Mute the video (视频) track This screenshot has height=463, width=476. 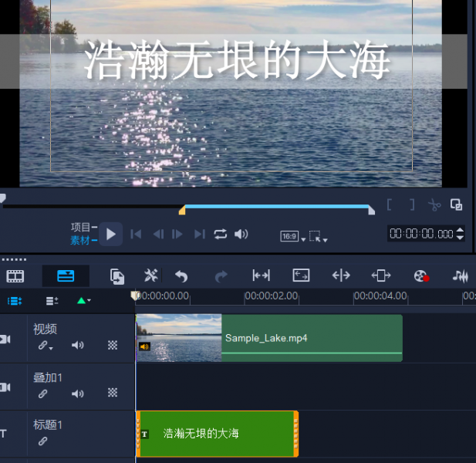tap(77, 345)
